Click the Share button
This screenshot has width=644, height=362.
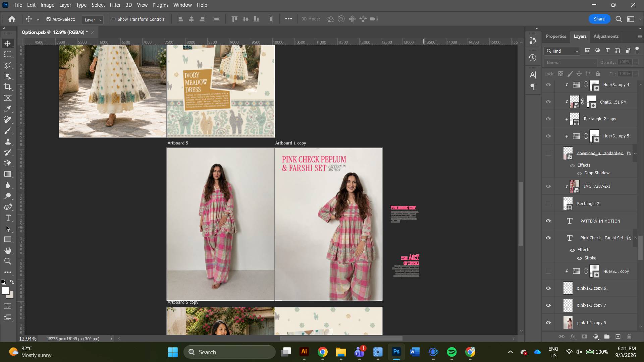tap(599, 19)
